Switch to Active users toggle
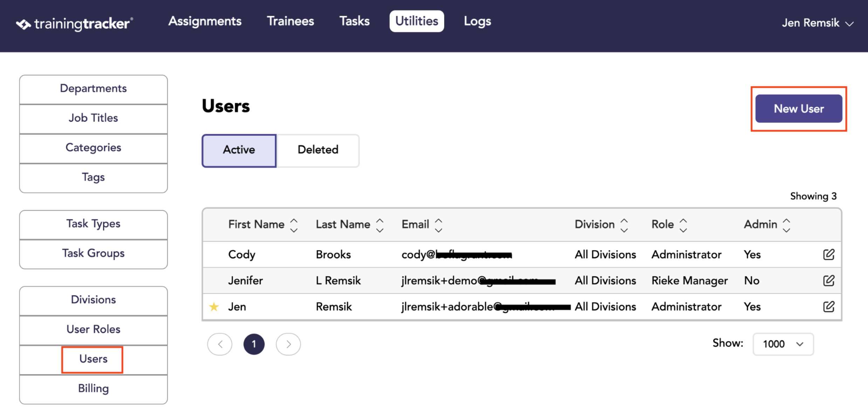 239,150
